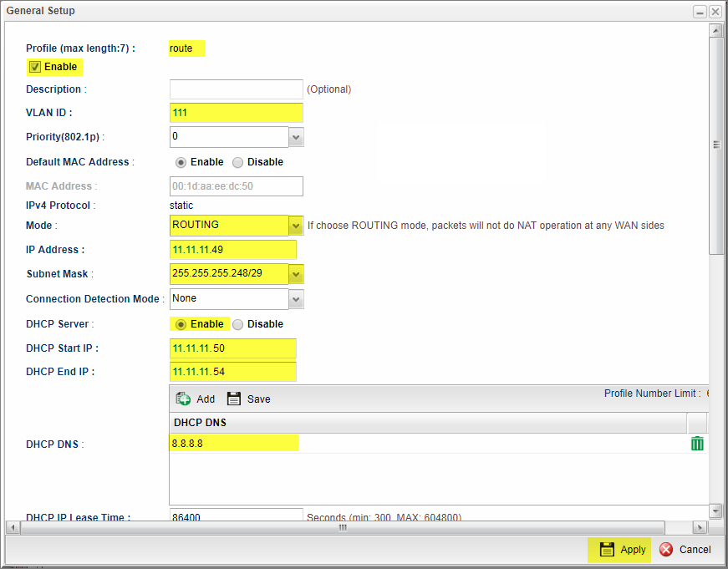
Task: Click the DHCP Start IP field
Action: pos(232,348)
